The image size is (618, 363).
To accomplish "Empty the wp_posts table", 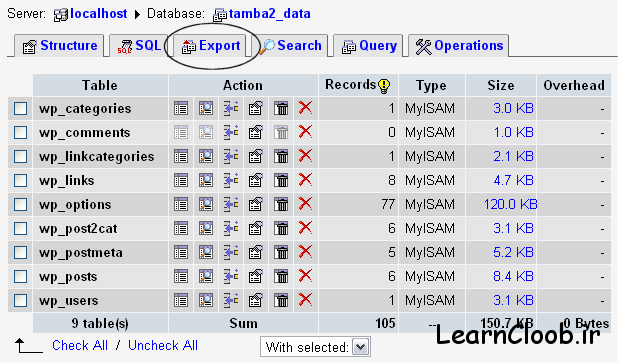I will [281, 276].
